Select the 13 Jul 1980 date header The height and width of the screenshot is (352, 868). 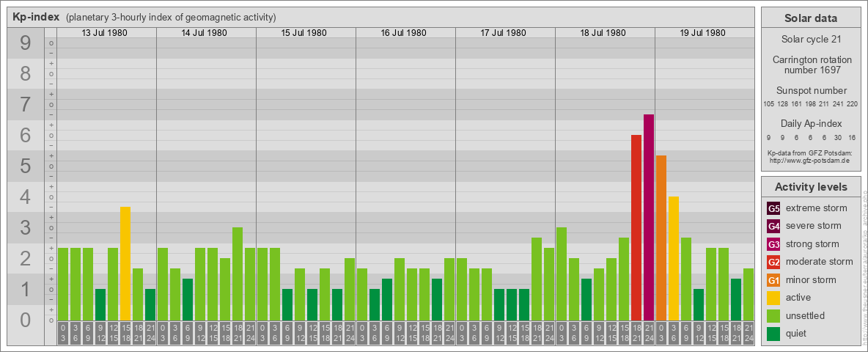click(105, 33)
